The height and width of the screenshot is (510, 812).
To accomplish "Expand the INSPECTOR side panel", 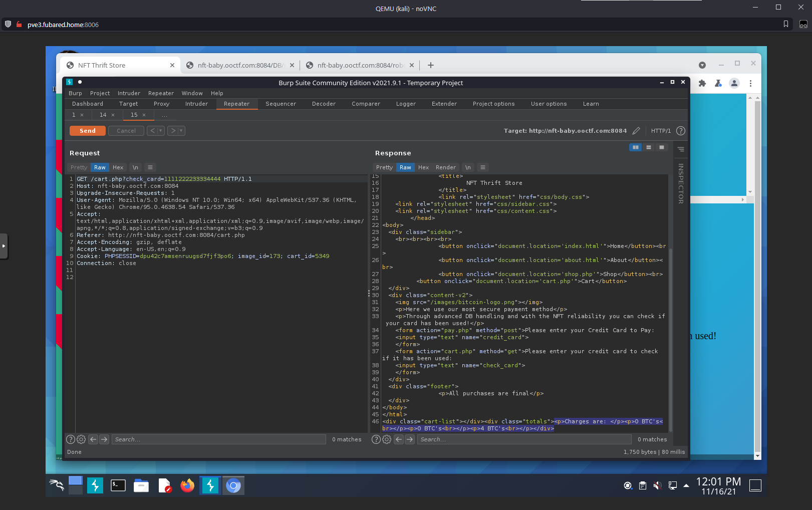I will click(x=681, y=183).
